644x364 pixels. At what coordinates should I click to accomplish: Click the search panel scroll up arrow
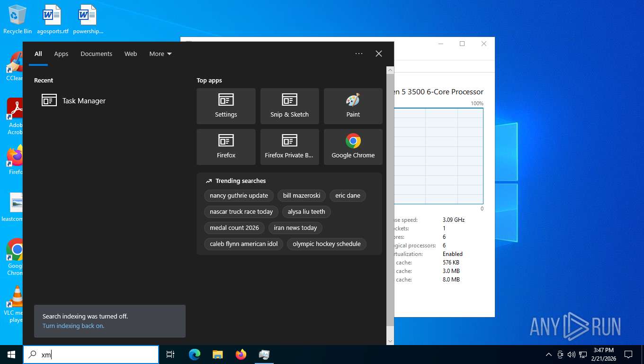coord(390,70)
